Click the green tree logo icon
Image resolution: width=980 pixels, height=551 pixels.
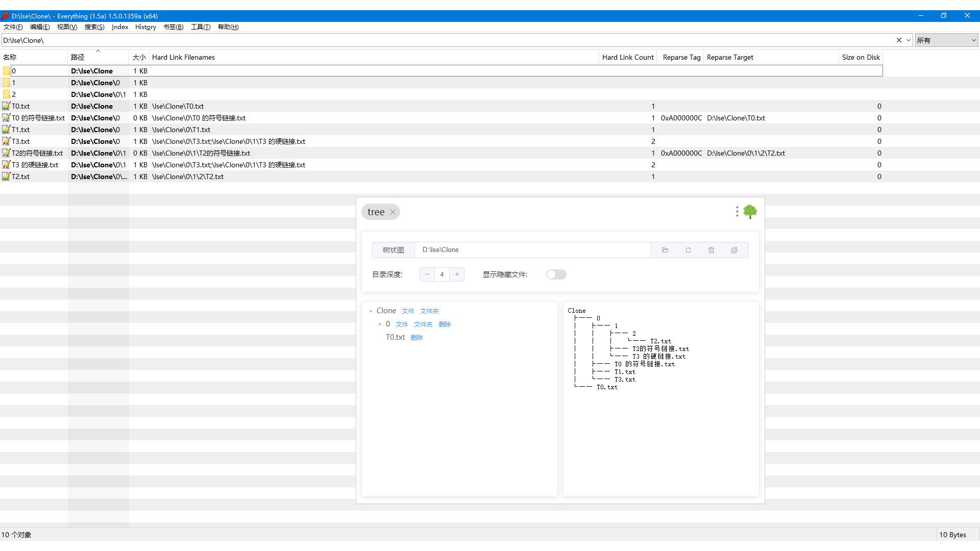coord(750,212)
